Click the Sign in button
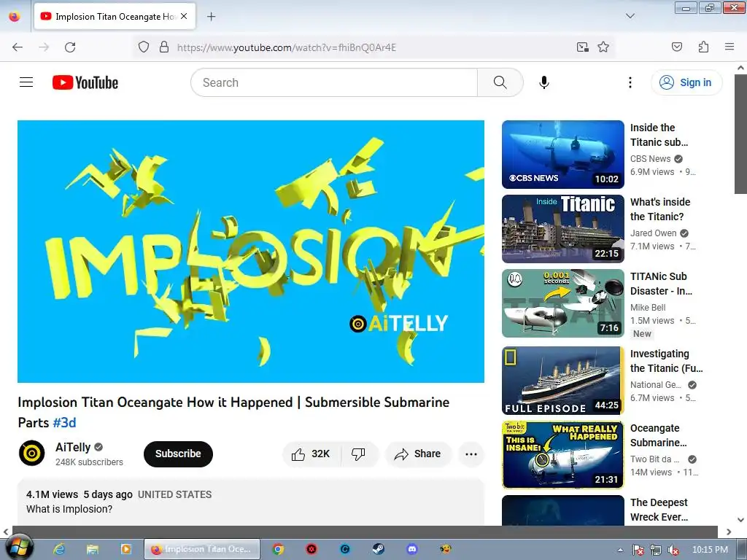Image resolution: width=747 pixels, height=560 pixels. coord(686,82)
